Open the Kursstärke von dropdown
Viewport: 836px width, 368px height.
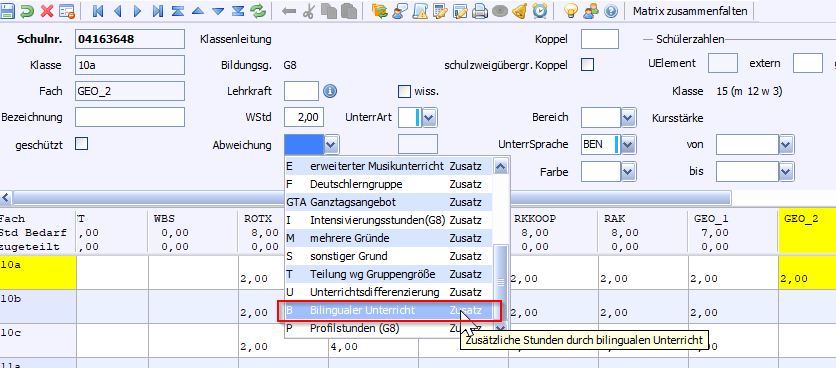click(x=786, y=144)
